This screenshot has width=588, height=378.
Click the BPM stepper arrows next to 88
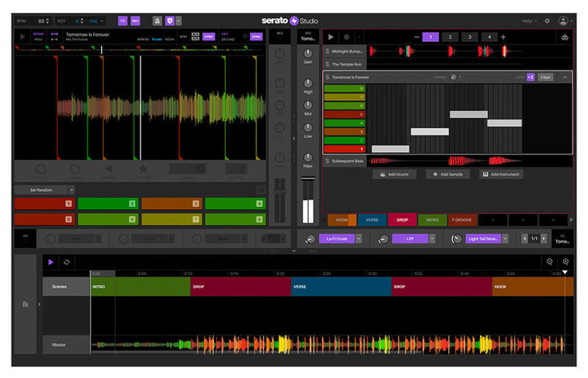click(x=48, y=21)
